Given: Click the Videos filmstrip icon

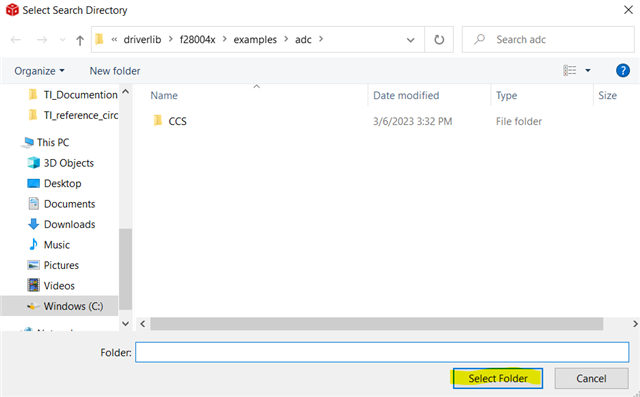Looking at the screenshot, I should pyautogui.click(x=33, y=285).
